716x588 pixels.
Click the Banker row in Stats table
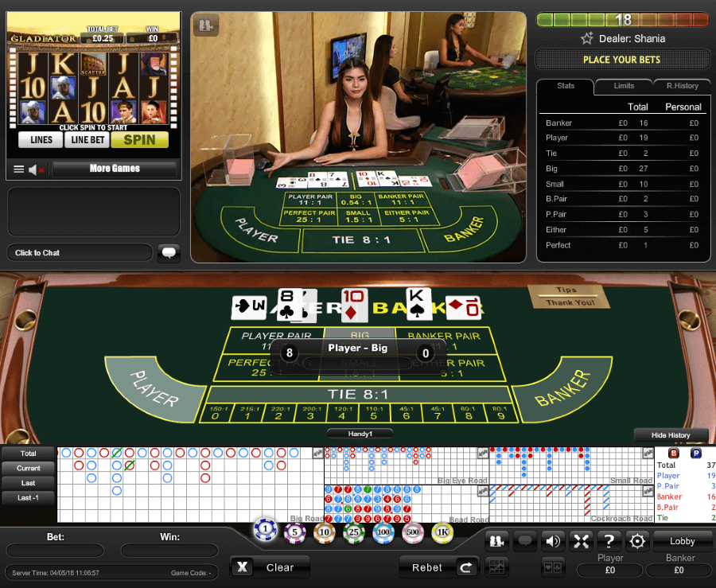coord(623,123)
